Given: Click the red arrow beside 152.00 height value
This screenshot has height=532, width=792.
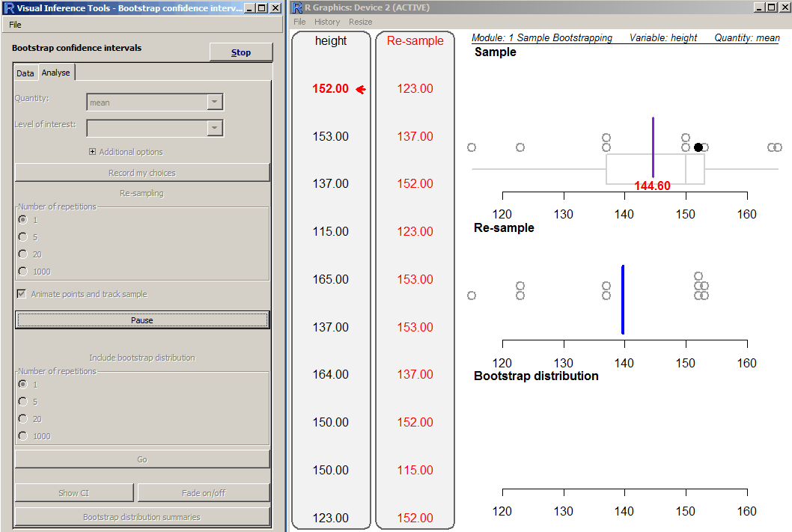Looking at the screenshot, I should (x=361, y=90).
